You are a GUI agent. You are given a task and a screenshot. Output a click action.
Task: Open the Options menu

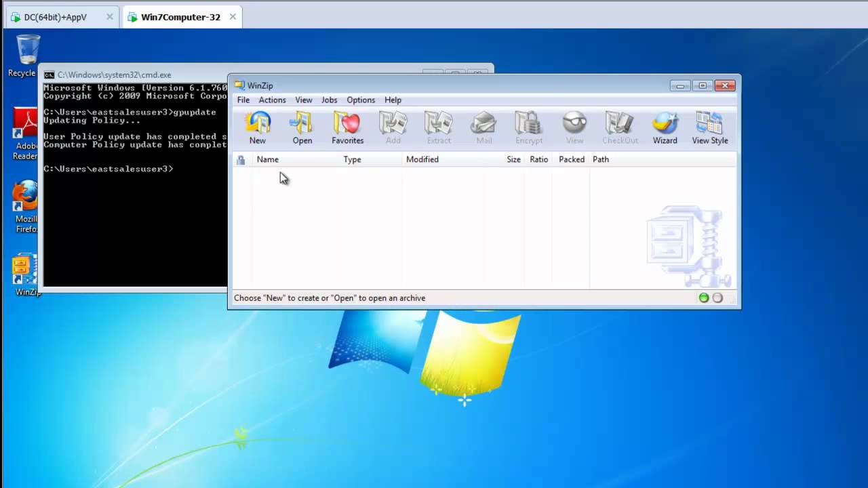pos(361,100)
